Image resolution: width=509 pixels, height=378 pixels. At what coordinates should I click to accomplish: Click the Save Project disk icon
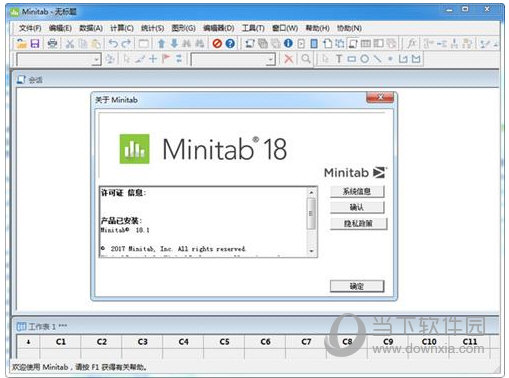pyautogui.click(x=35, y=43)
